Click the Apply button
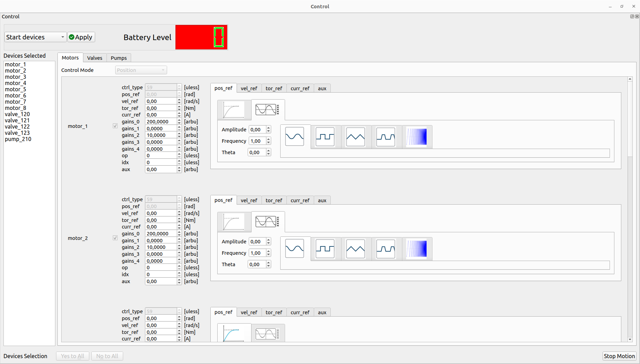Image resolution: width=640 pixels, height=364 pixels. click(x=81, y=37)
